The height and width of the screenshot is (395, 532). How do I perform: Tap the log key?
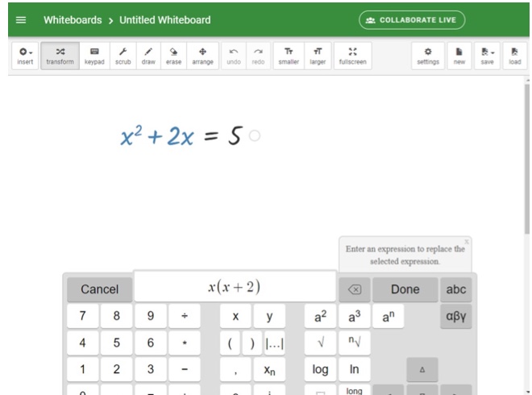[x=320, y=369]
